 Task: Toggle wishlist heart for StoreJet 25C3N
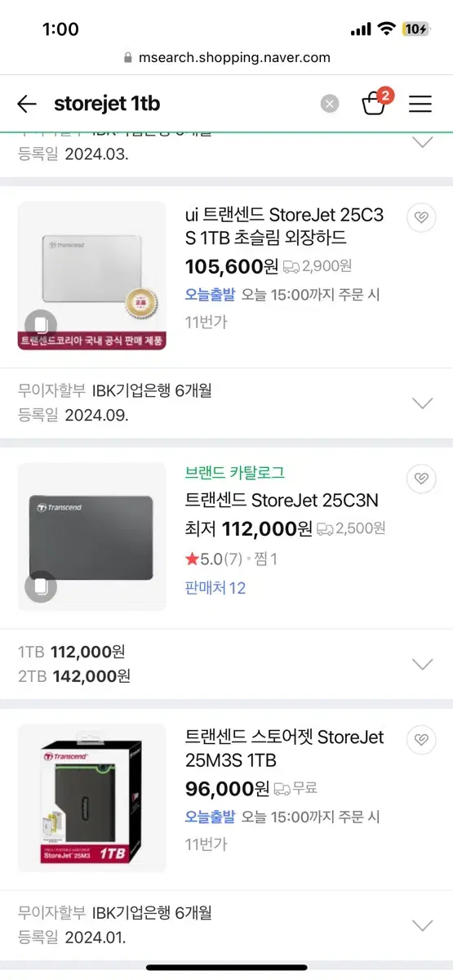[x=421, y=479]
